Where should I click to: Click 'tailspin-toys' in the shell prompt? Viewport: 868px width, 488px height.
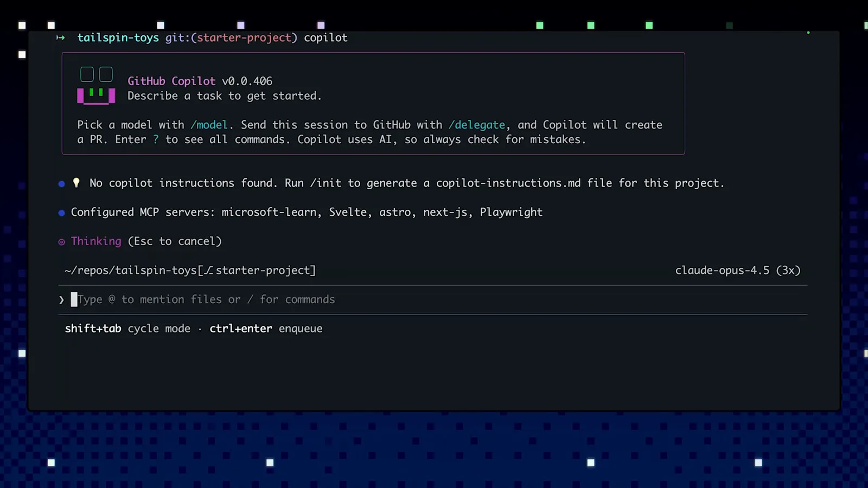click(118, 37)
